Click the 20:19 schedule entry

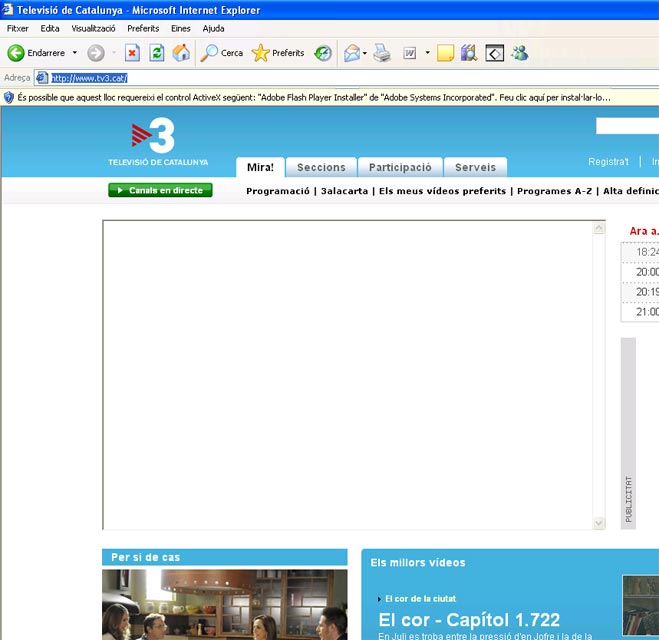(x=640, y=292)
